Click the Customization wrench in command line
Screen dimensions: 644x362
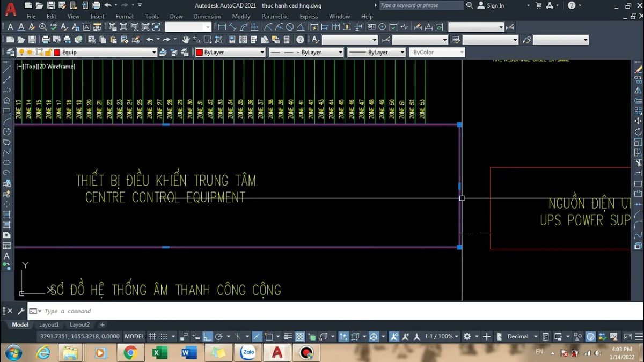[x=21, y=311]
